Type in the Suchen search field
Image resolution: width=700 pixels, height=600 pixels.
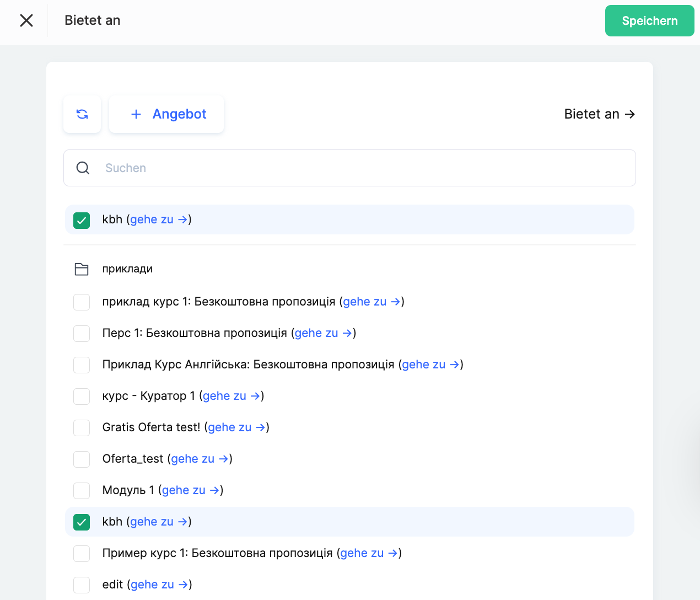pyautogui.click(x=364, y=168)
